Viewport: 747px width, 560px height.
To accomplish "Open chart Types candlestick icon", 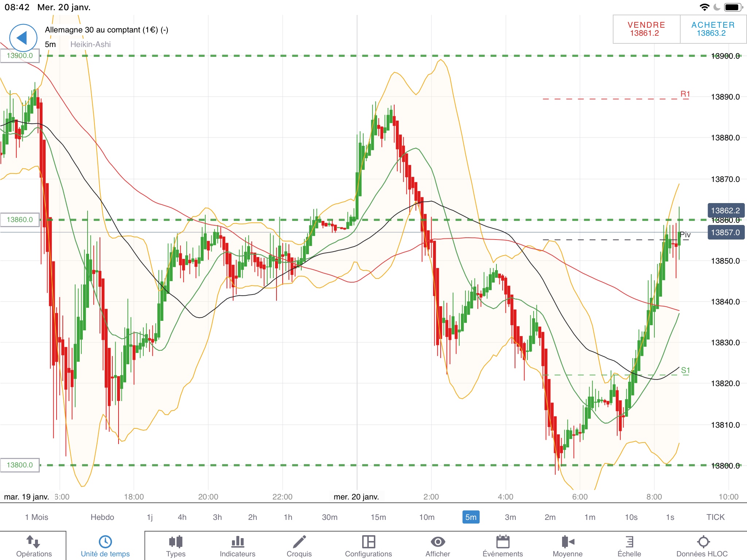I will click(x=175, y=542).
